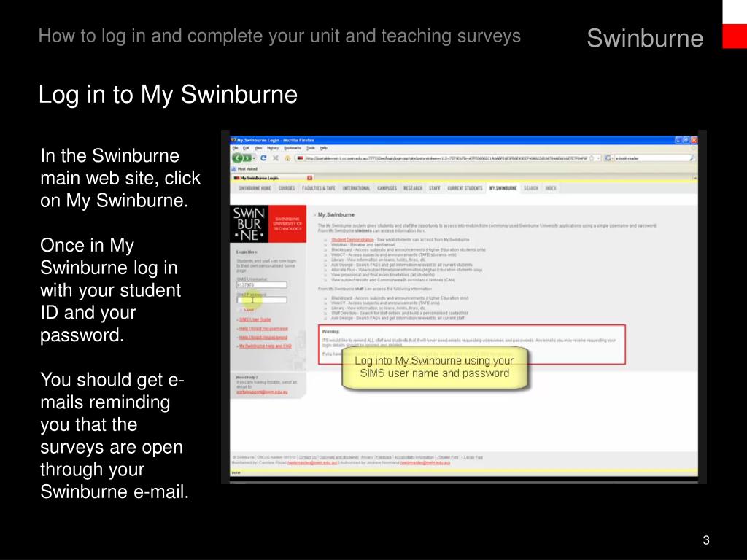This screenshot has height=560, width=747.
Task: Open the Staff nav tab
Action: [x=434, y=188]
